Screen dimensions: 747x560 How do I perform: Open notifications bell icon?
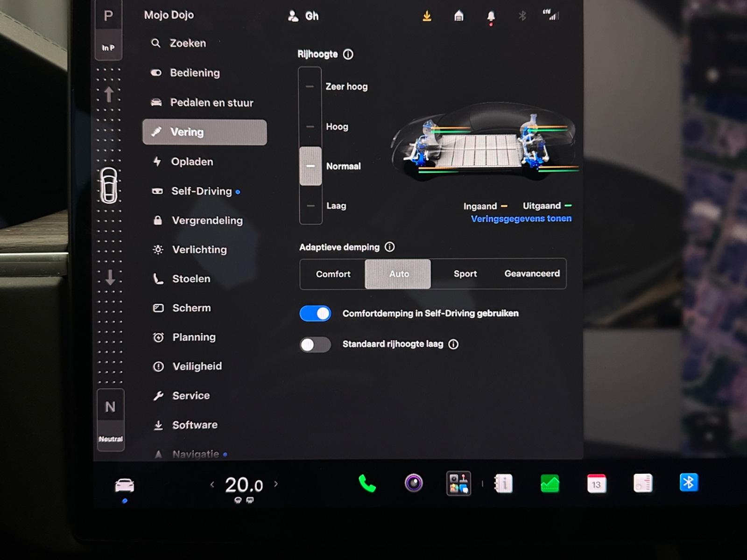click(491, 17)
